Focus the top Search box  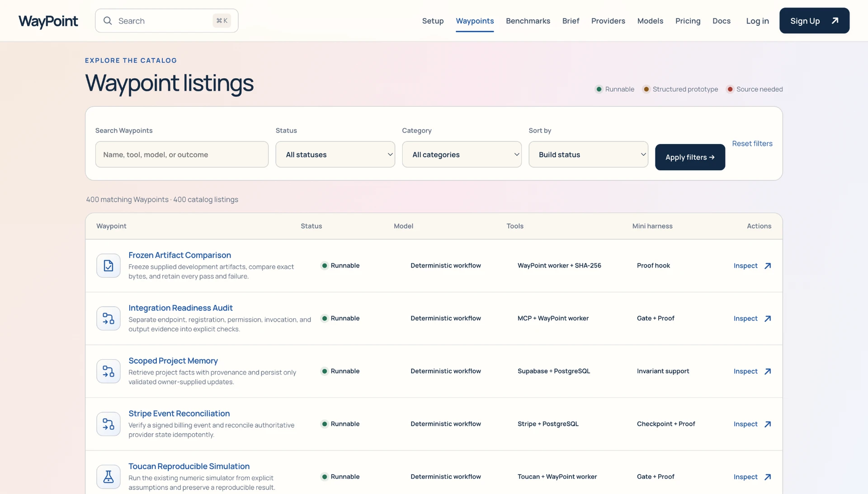tap(166, 21)
